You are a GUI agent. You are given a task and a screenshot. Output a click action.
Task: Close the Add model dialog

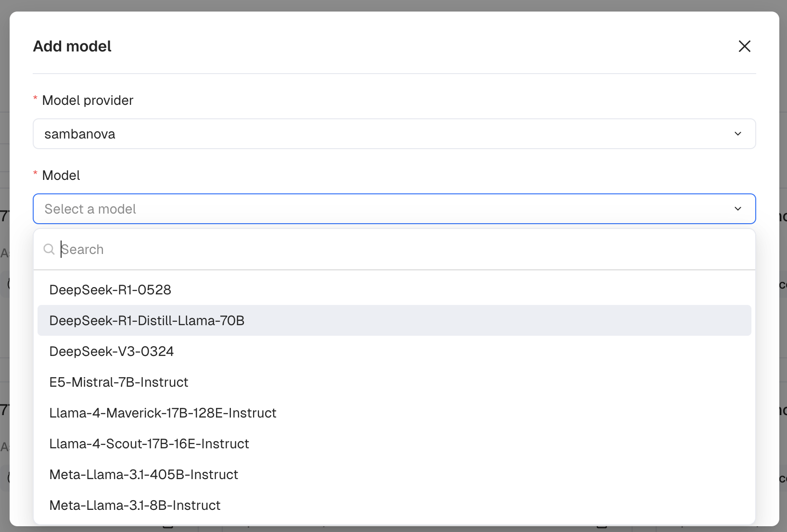pos(744,46)
